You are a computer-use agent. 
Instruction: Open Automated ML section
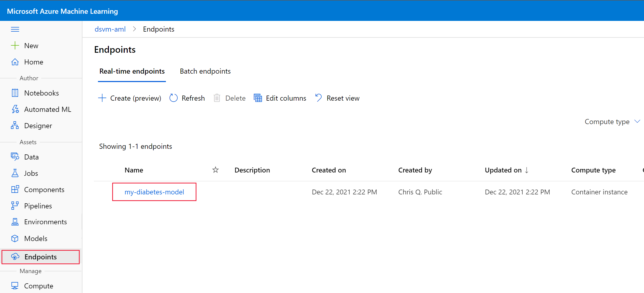(x=47, y=109)
